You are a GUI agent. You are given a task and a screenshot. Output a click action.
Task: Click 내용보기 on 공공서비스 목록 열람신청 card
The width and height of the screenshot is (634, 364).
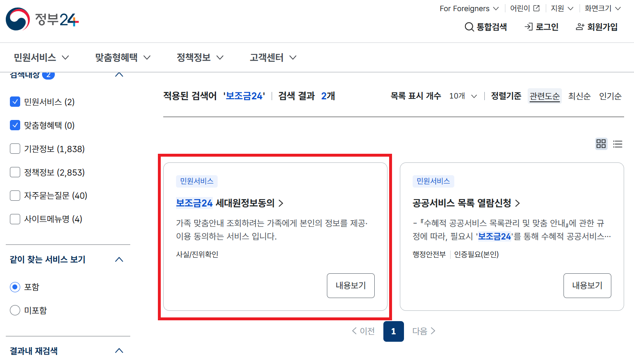point(587,286)
